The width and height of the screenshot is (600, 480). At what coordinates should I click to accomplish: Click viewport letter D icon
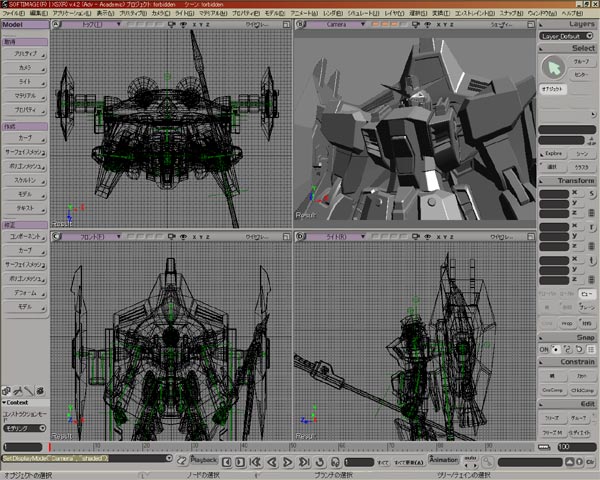[x=300, y=237]
